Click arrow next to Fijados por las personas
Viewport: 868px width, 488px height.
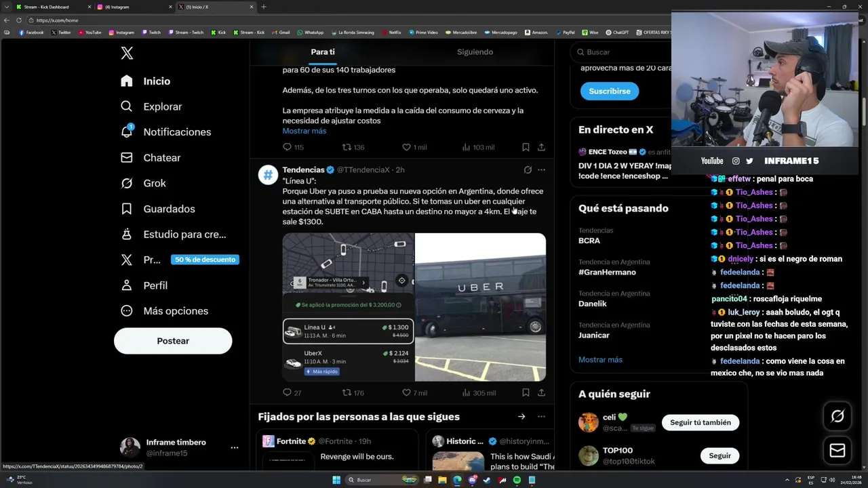[x=521, y=417]
